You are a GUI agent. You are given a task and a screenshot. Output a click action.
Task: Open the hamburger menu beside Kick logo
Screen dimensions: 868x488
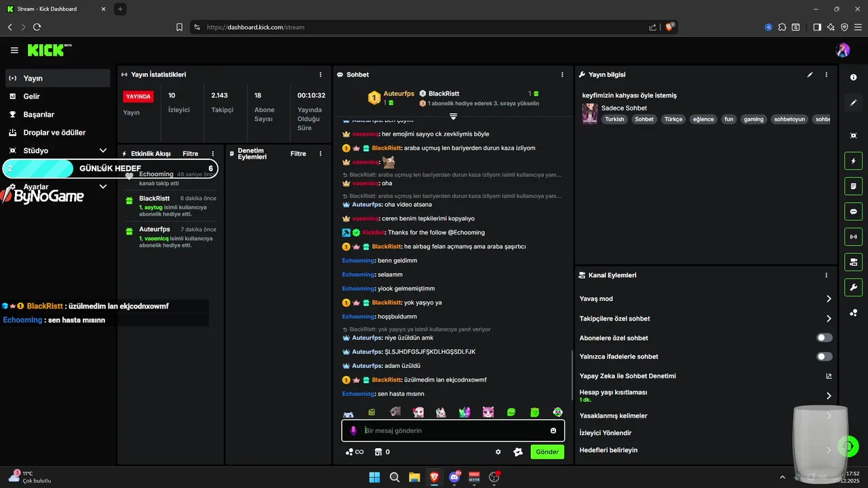click(14, 50)
